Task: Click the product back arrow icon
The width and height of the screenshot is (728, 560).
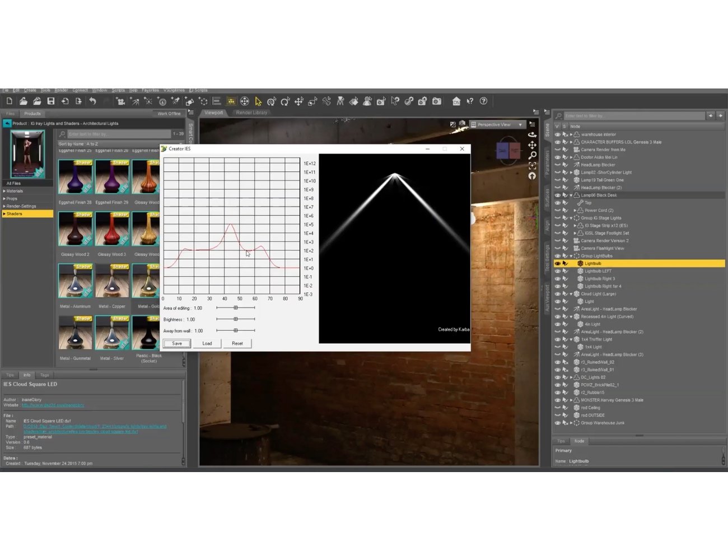Action: pos(7,123)
